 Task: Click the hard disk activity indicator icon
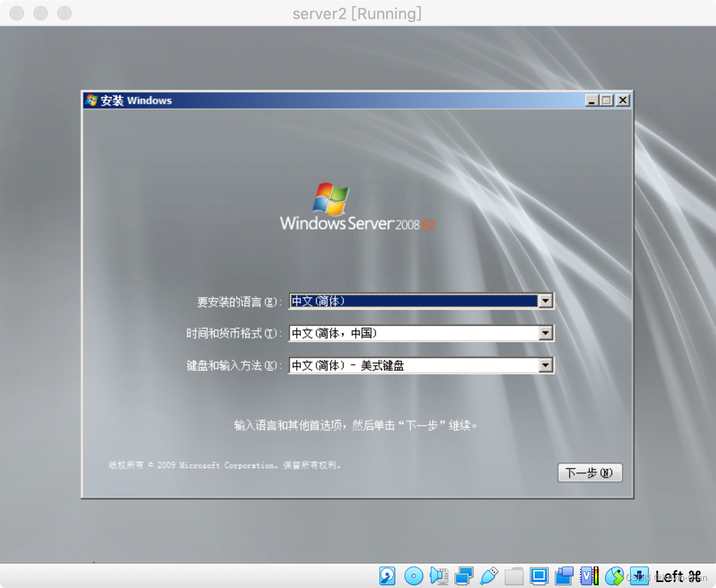[387, 576]
